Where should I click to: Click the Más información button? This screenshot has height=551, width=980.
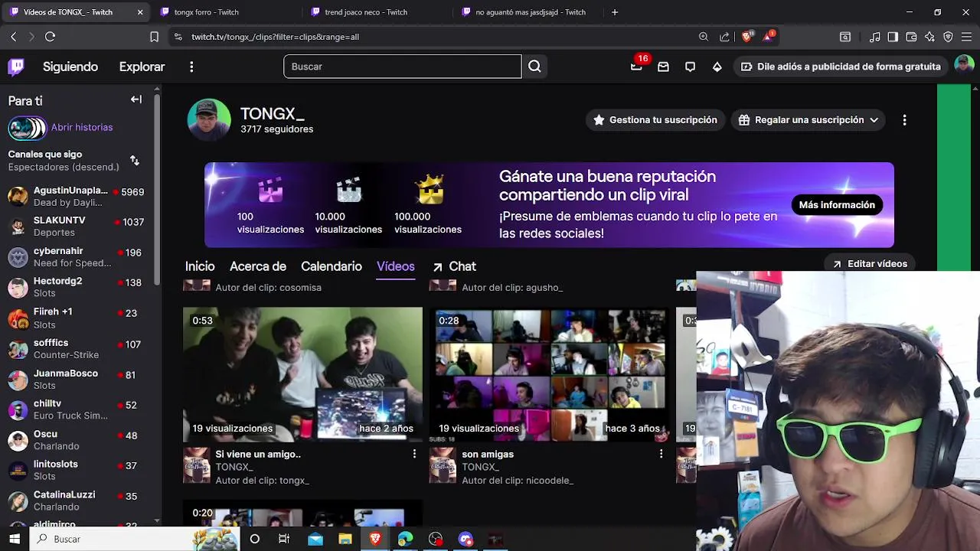point(837,205)
